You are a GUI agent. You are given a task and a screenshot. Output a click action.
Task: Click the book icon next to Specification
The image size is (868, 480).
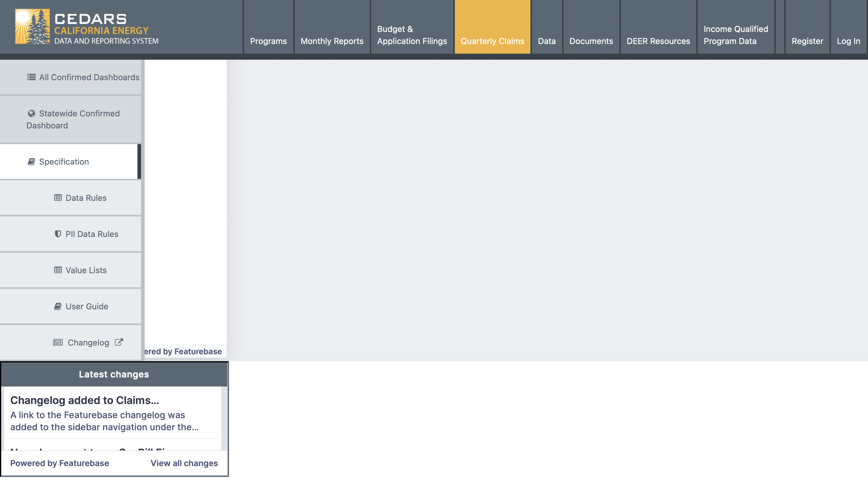pyautogui.click(x=31, y=162)
